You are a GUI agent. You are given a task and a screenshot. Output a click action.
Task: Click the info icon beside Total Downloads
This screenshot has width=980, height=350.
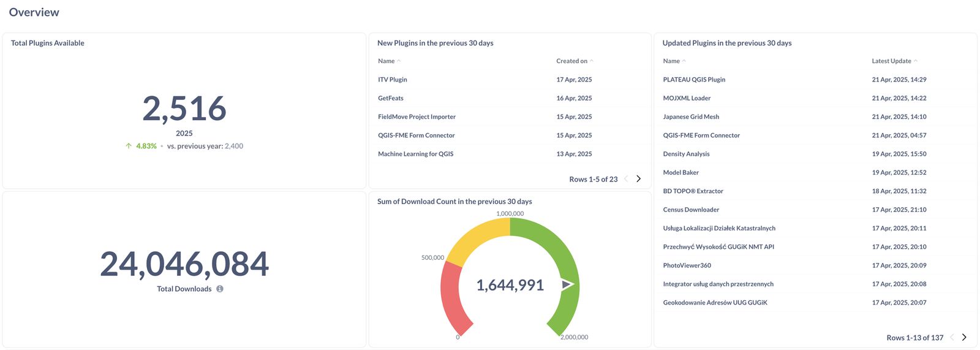click(219, 289)
